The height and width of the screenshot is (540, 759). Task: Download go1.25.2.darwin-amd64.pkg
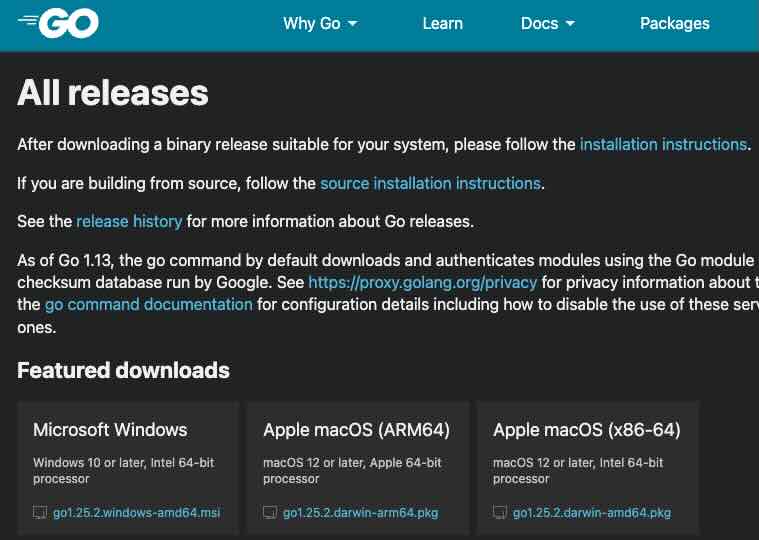pos(591,513)
